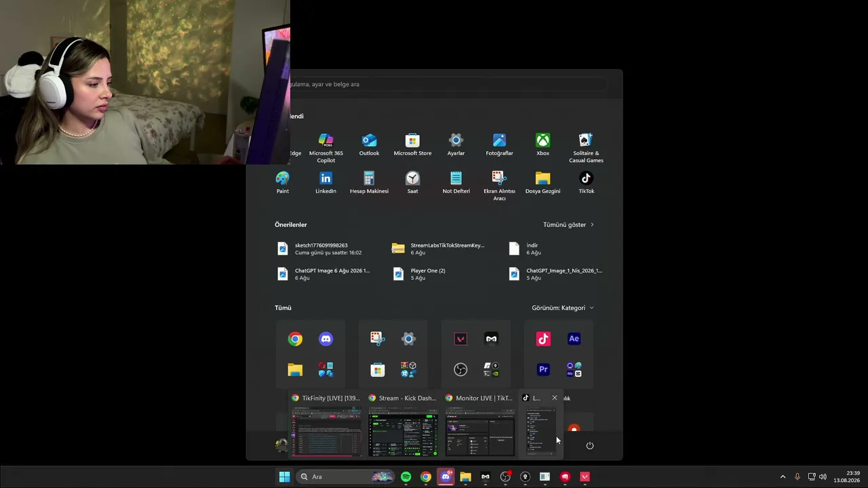Switch to Chrome on the taskbar
Image resolution: width=868 pixels, height=488 pixels.
tap(425, 477)
